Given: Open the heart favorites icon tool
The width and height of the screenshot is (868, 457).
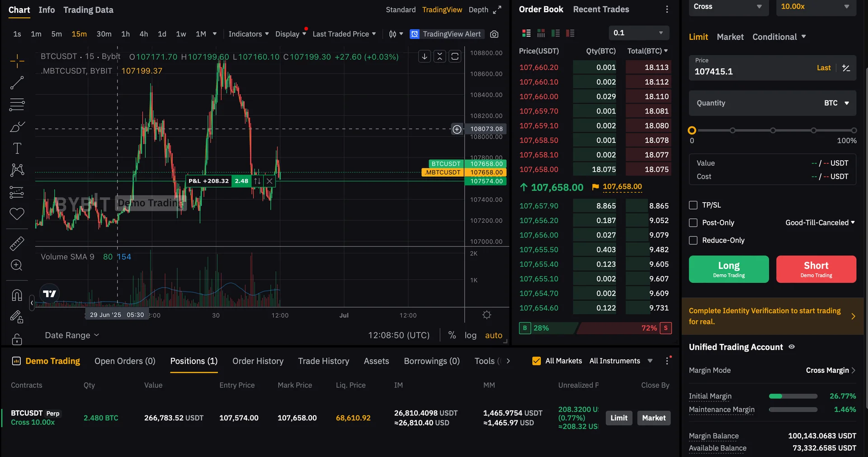Looking at the screenshot, I should coord(17,214).
